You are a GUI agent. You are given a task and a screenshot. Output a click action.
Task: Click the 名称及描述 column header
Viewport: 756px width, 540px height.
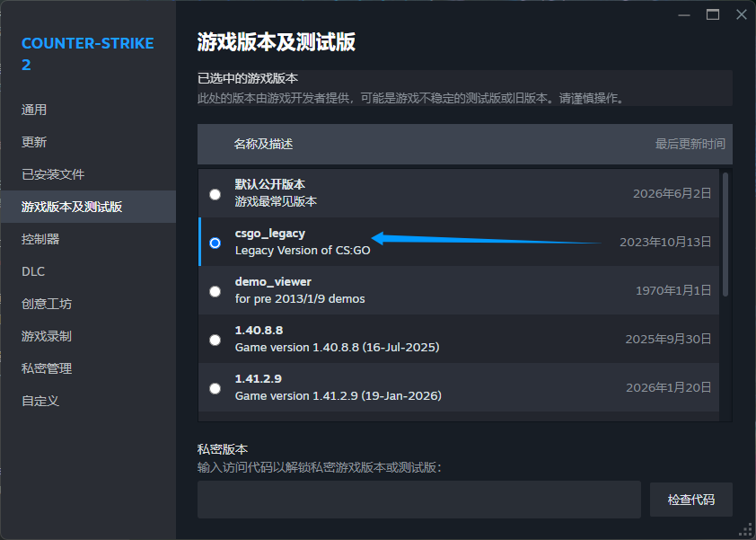click(x=263, y=144)
